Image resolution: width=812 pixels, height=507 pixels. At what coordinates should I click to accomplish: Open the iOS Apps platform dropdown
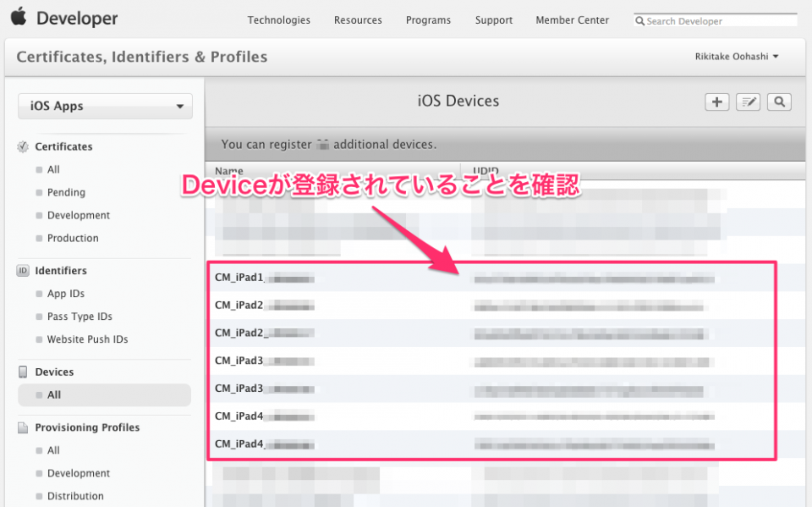(x=105, y=107)
